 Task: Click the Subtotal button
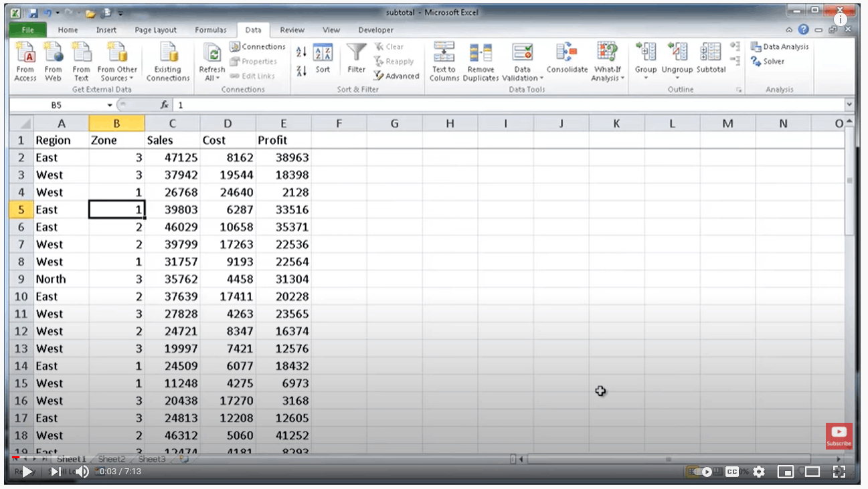click(711, 59)
